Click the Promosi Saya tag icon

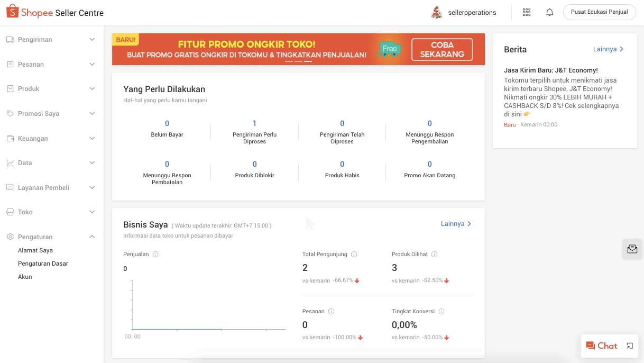pyautogui.click(x=12, y=113)
